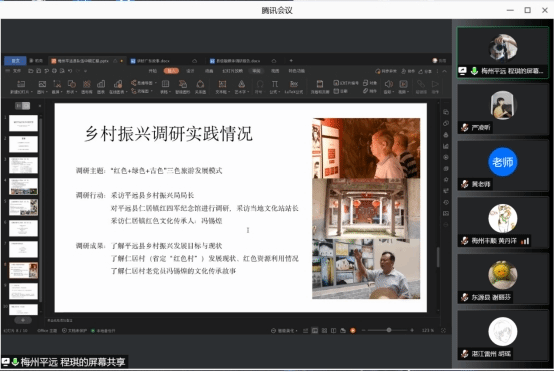Click the 首页 home tab in WPS

(x=16, y=61)
